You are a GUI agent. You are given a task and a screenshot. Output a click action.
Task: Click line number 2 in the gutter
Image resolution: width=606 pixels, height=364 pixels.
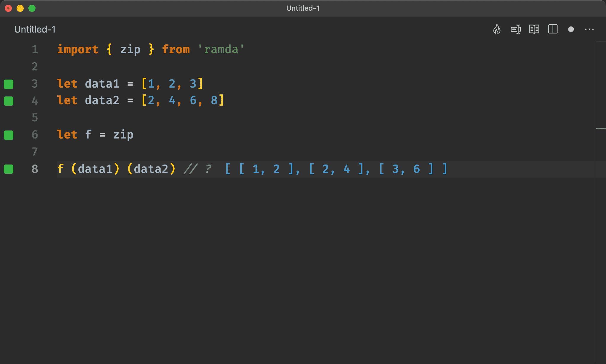click(35, 67)
